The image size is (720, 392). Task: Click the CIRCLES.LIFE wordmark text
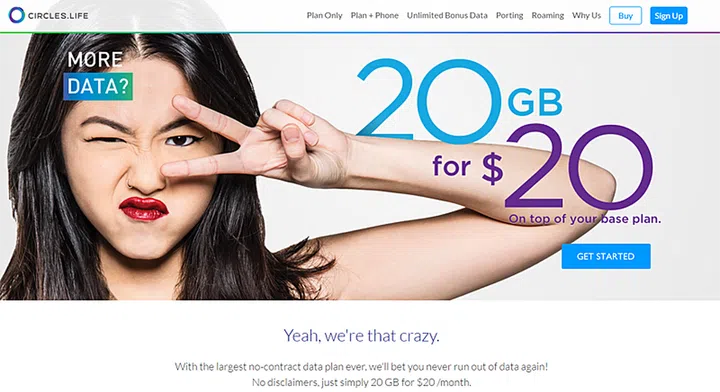(58, 16)
